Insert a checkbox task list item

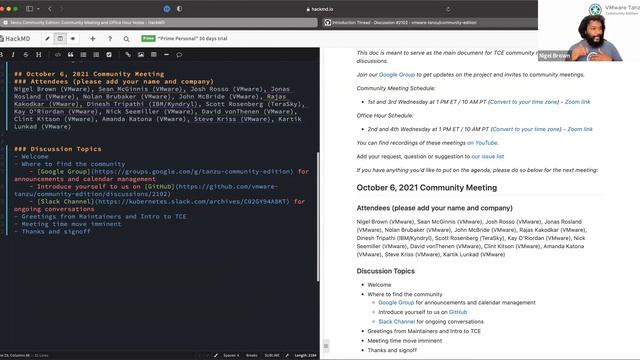point(109,55)
